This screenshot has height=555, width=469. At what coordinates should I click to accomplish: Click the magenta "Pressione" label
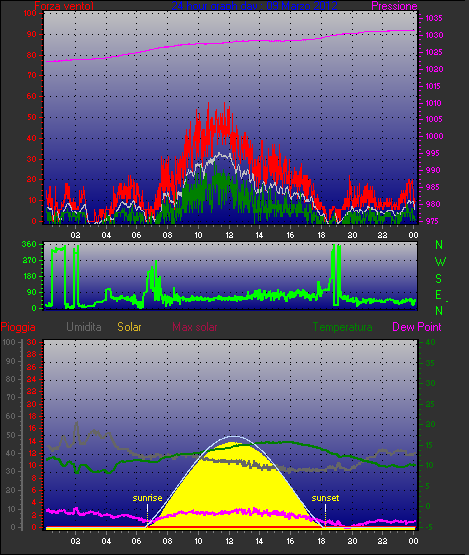(394, 6)
